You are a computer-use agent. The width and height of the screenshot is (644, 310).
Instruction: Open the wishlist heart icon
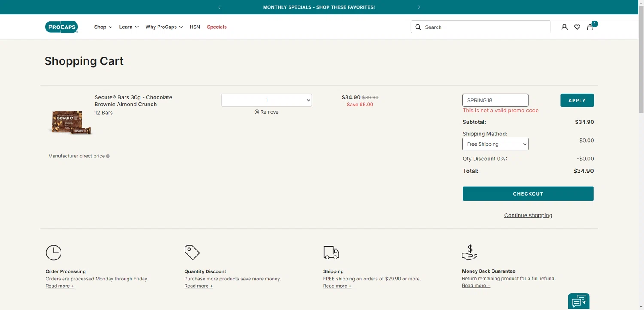click(x=577, y=27)
